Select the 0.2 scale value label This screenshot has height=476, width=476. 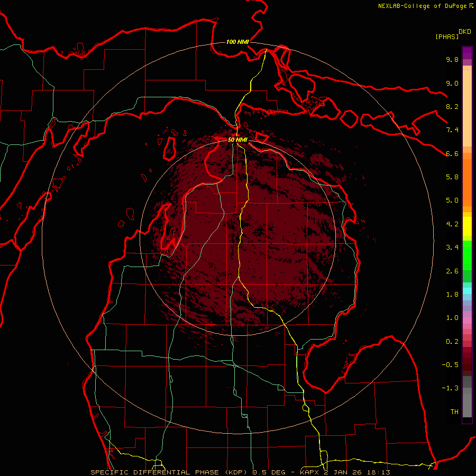(x=452, y=342)
